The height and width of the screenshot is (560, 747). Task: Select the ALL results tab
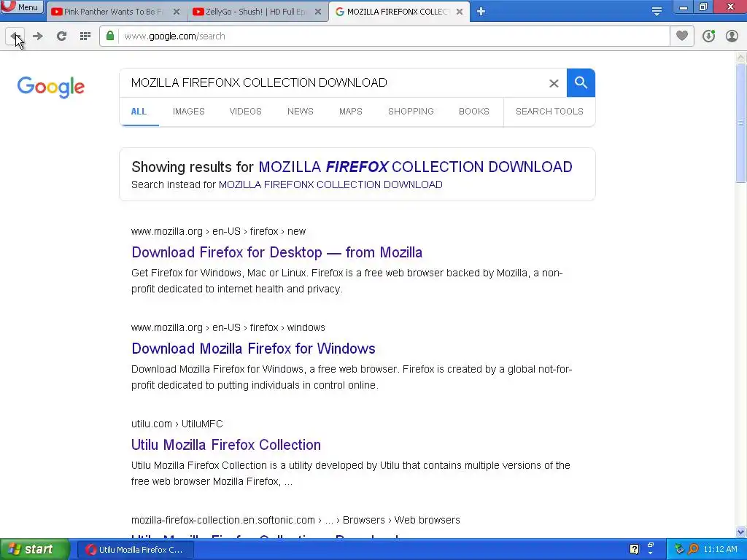139,112
